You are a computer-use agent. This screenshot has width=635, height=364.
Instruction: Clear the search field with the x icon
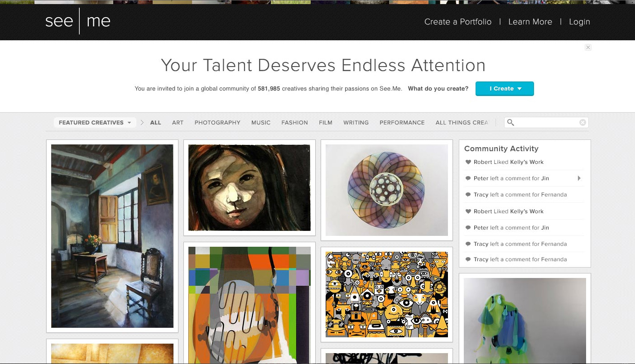[582, 122]
